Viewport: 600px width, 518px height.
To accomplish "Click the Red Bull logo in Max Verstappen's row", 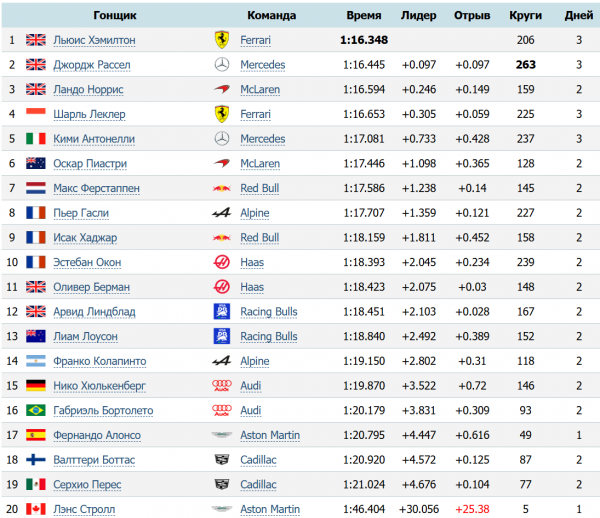I will click(222, 188).
